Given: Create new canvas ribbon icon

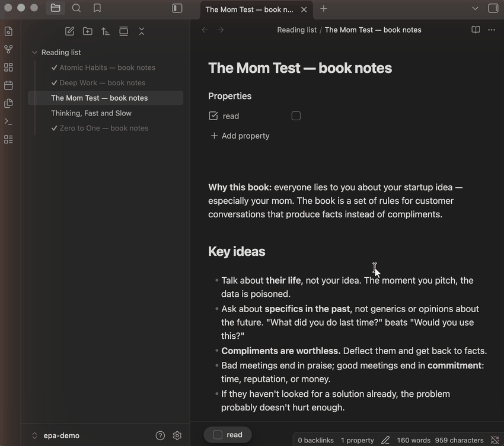Looking at the screenshot, I should (x=9, y=67).
